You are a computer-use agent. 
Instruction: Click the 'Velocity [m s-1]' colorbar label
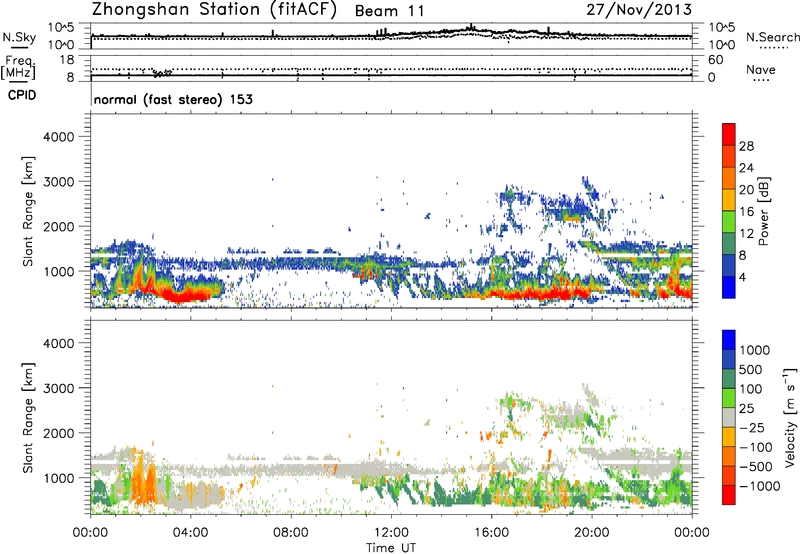790,417
